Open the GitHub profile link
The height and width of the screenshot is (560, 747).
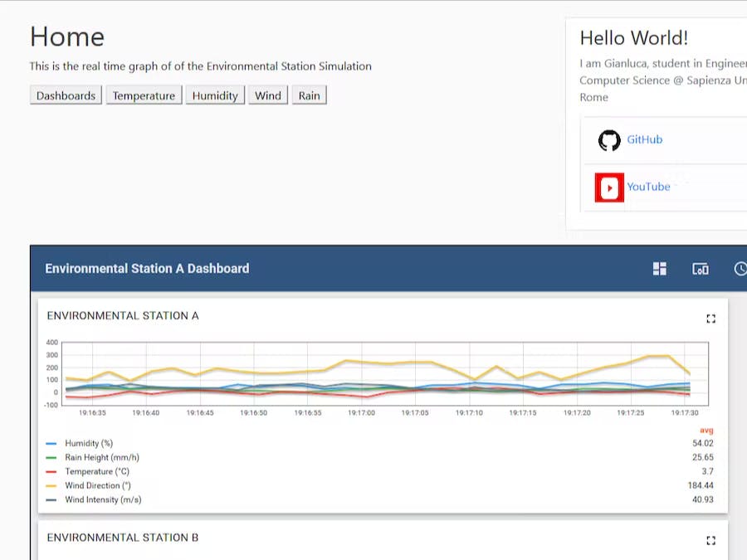644,139
